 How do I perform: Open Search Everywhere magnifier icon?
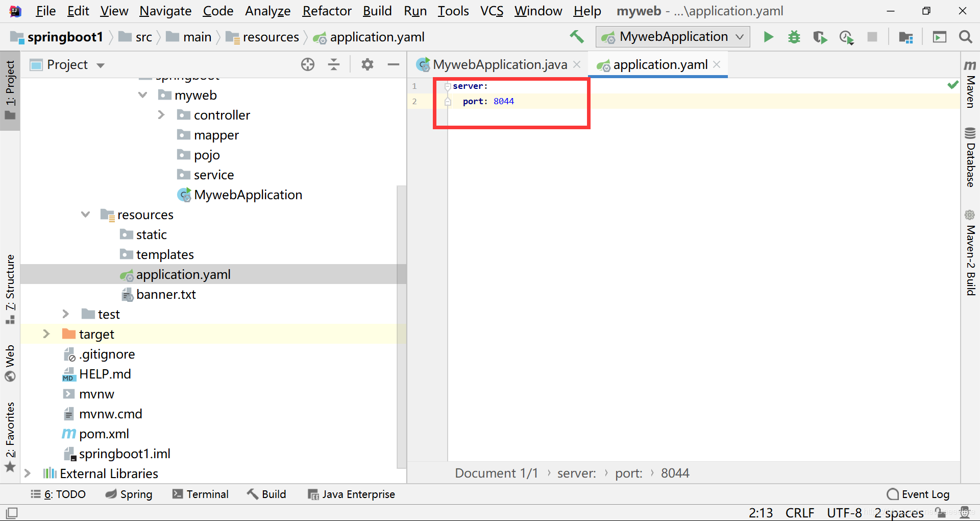[965, 37]
